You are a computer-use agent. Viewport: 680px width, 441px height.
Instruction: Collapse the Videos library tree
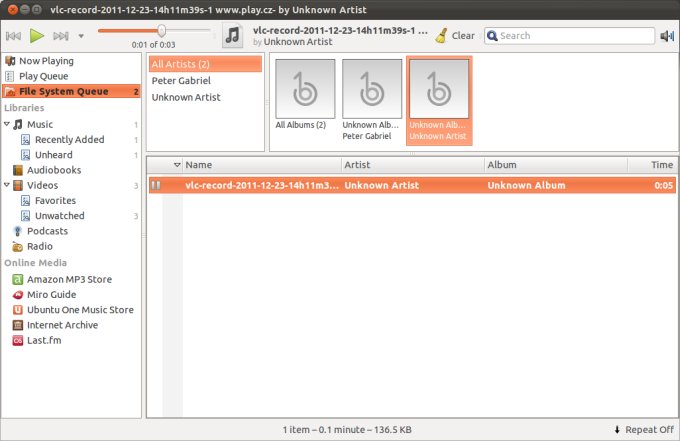click(x=8, y=185)
